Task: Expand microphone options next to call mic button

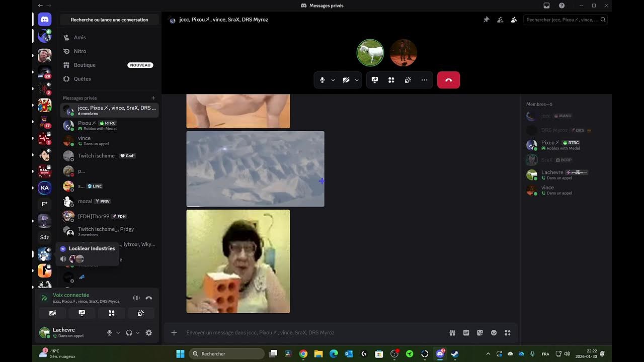Action: [333, 80]
